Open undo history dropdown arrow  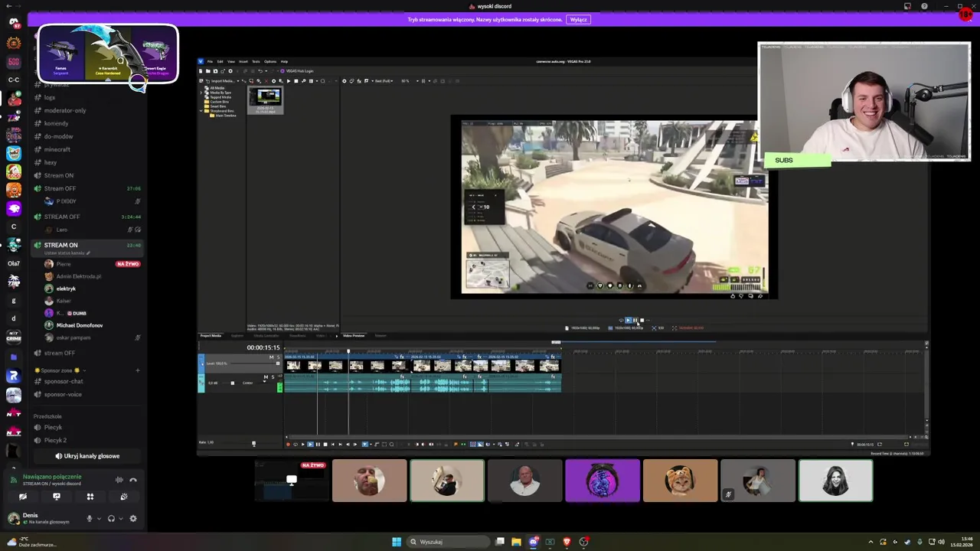266,71
